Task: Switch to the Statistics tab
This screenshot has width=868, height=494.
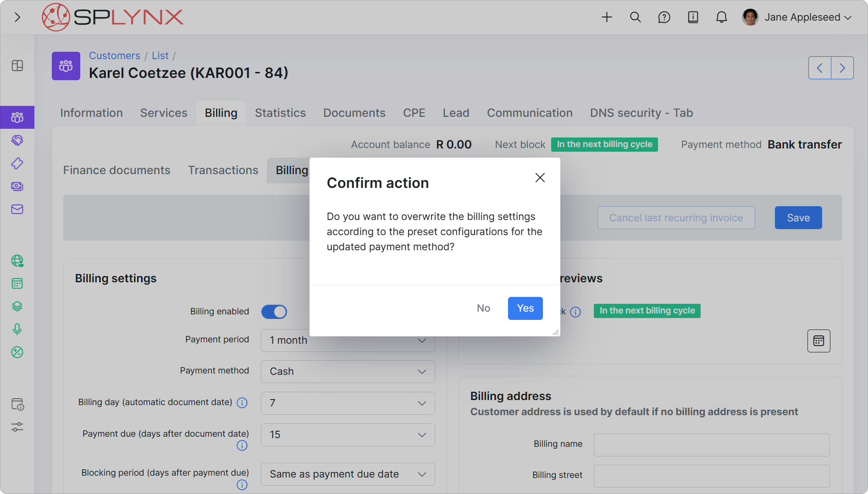Action: click(280, 113)
